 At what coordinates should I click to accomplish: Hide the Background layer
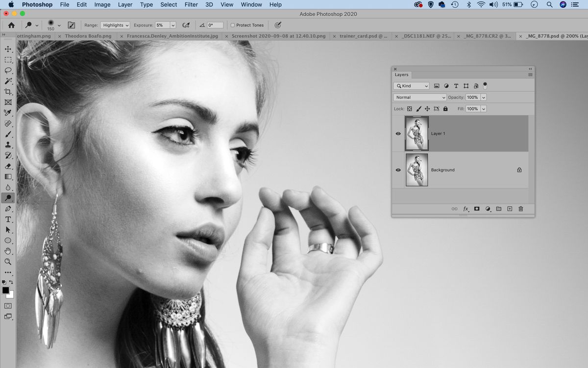[398, 170]
